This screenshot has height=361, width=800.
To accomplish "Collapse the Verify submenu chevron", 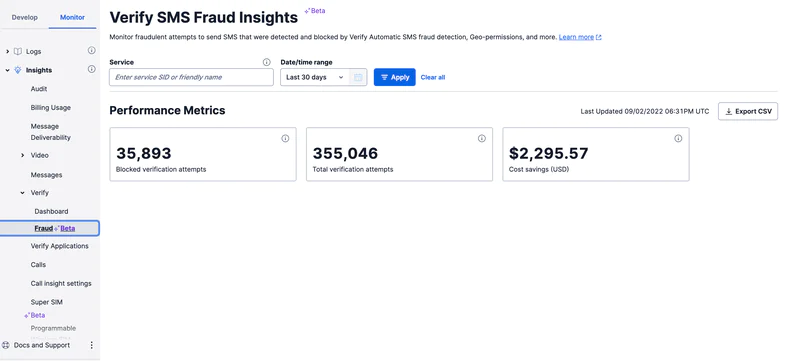I will point(22,193).
